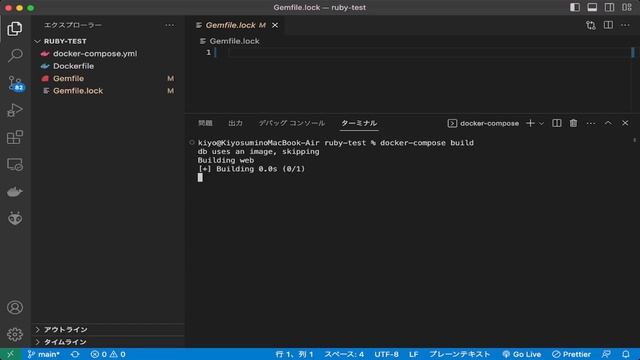Toggle primary sidebar layout icon in title bar
640x360 pixels.
pos(575,7)
